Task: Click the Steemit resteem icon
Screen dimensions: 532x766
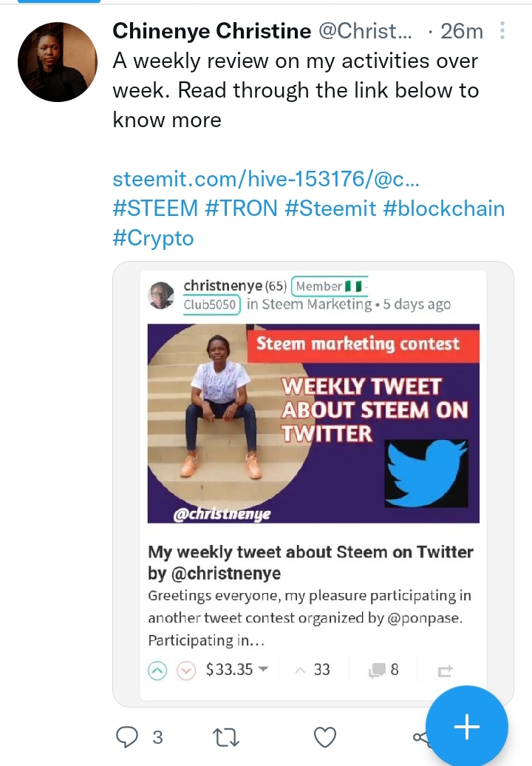Action: coord(445,671)
